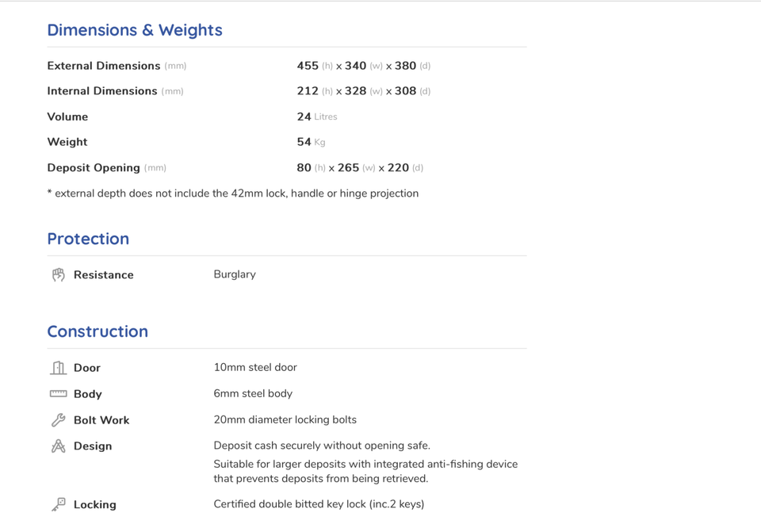Click the Door icon under Construction
The width and height of the screenshot is (761, 532).
pos(59,368)
